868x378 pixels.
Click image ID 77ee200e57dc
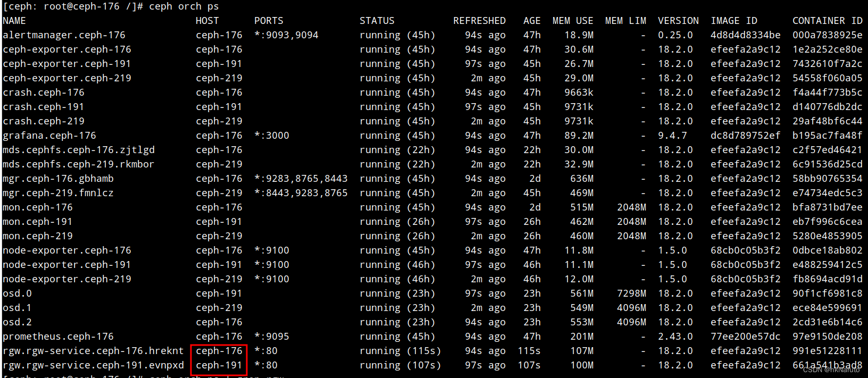[x=746, y=337]
